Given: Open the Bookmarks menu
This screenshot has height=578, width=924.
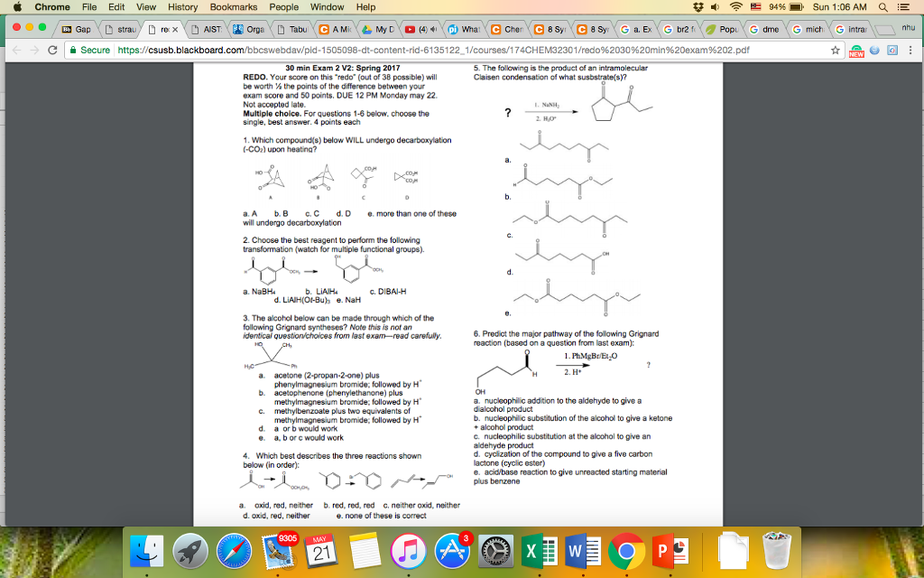Looking at the screenshot, I should point(234,7).
